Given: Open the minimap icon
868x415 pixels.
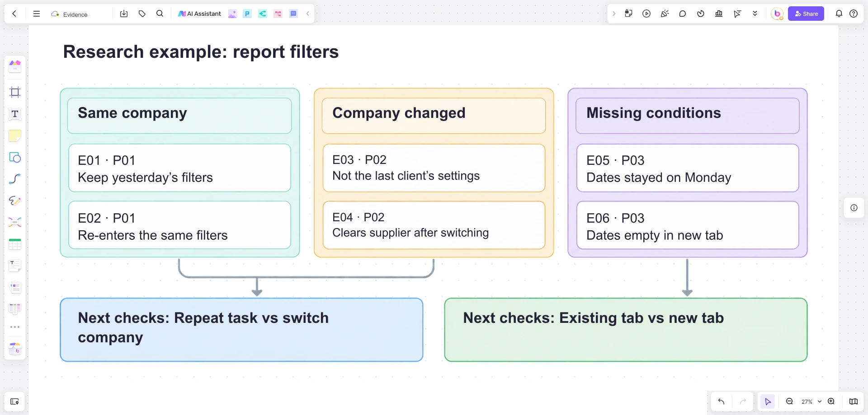Looking at the screenshot, I should click(x=854, y=401).
